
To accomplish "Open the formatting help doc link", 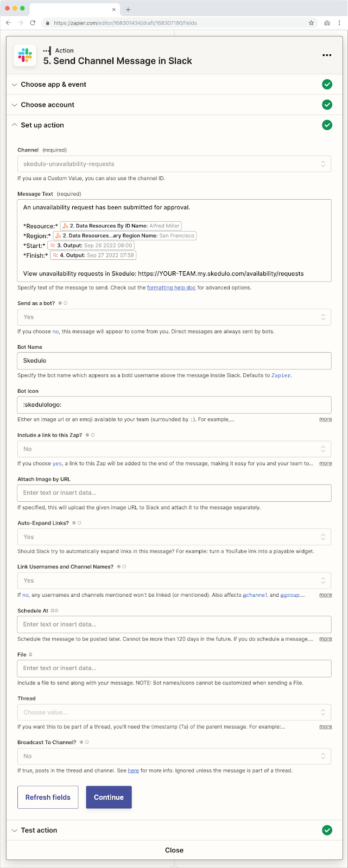I will coord(171,288).
